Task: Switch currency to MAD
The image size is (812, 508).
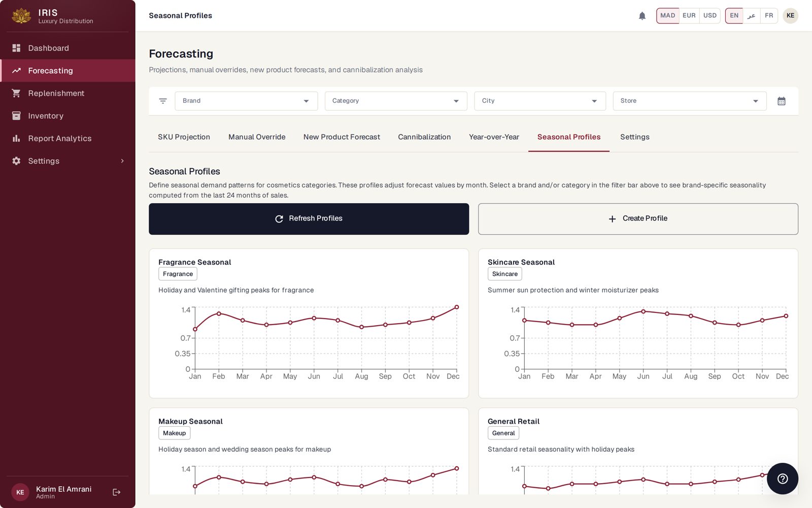Action: (667, 16)
